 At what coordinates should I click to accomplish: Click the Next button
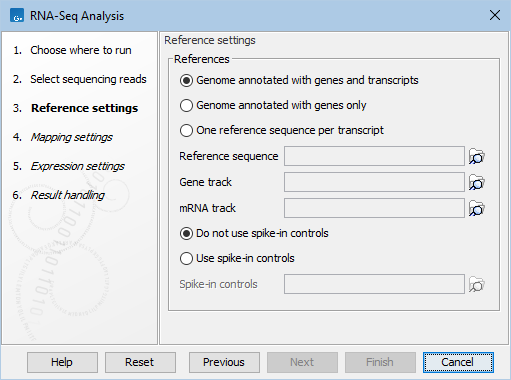point(302,362)
